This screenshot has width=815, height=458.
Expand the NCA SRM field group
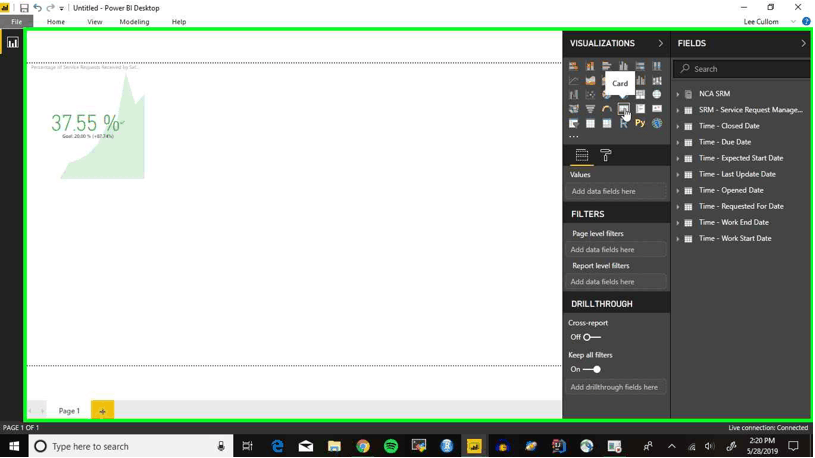pyautogui.click(x=677, y=94)
